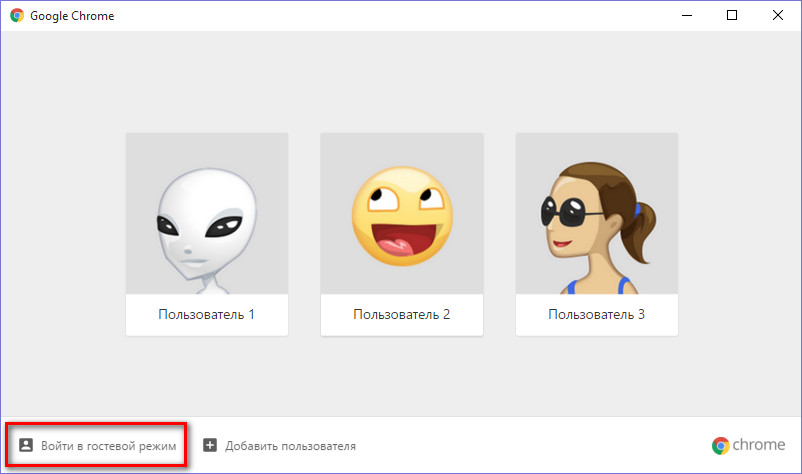Open the alien avatar for Пользователь 1
This screenshot has width=802, height=474.
click(x=207, y=213)
